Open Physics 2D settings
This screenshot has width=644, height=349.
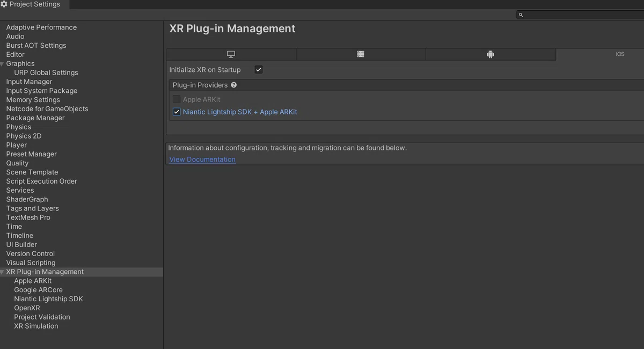click(24, 136)
